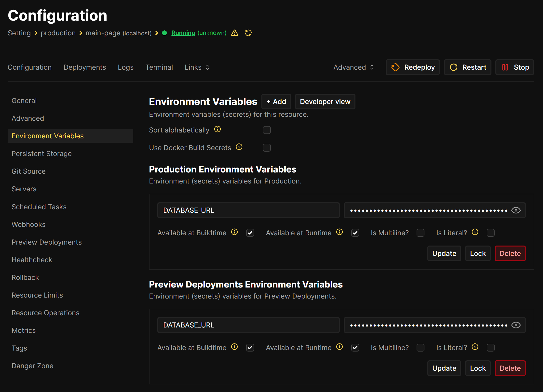
Task: Show preview DATABASE_URL value using eye icon
Action: coord(516,325)
